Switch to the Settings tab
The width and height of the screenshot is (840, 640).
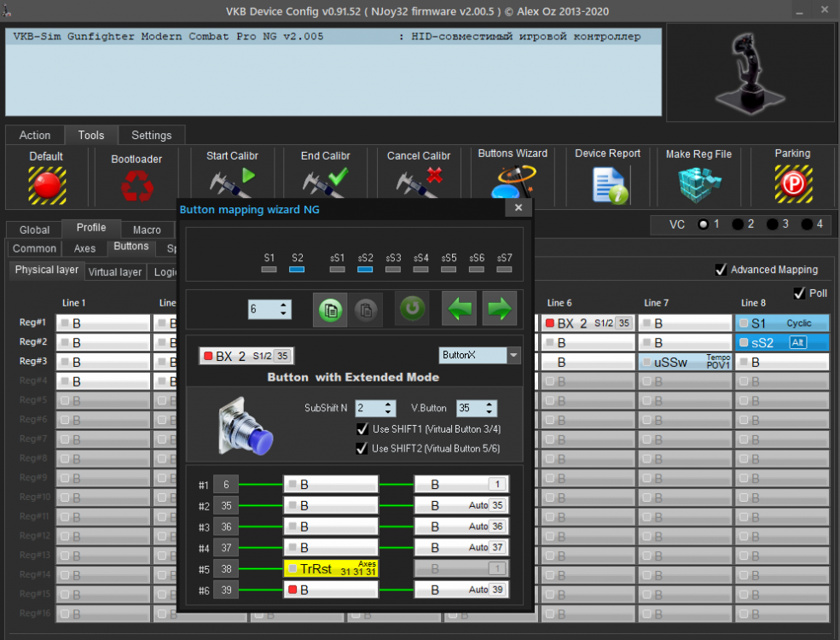click(x=152, y=135)
